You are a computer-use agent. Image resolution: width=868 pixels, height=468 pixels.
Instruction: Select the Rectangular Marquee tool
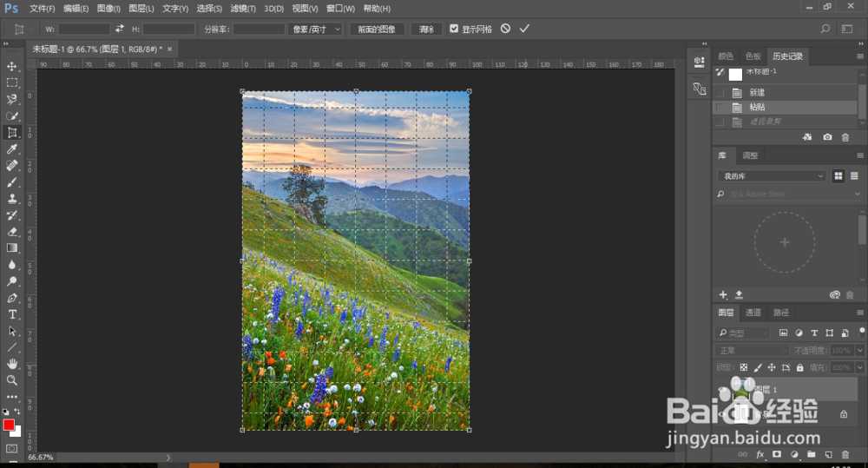click(11, 83)
